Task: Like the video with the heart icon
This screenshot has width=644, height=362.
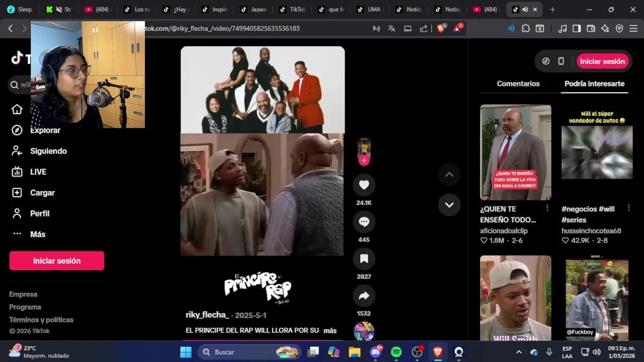Action: pyautogui.click(x=364, y=185)
